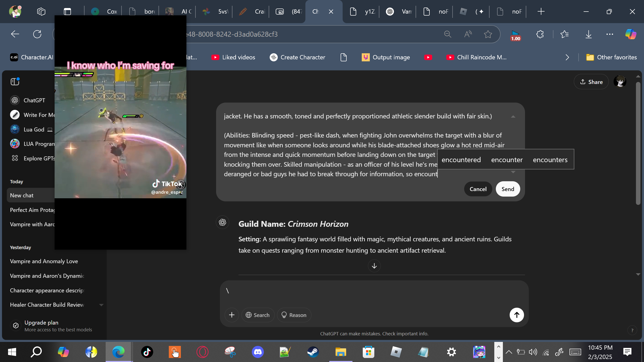This screenshot has height=362, width=644.
Task: Open browser Downloads panel
Action: (589, 34)
